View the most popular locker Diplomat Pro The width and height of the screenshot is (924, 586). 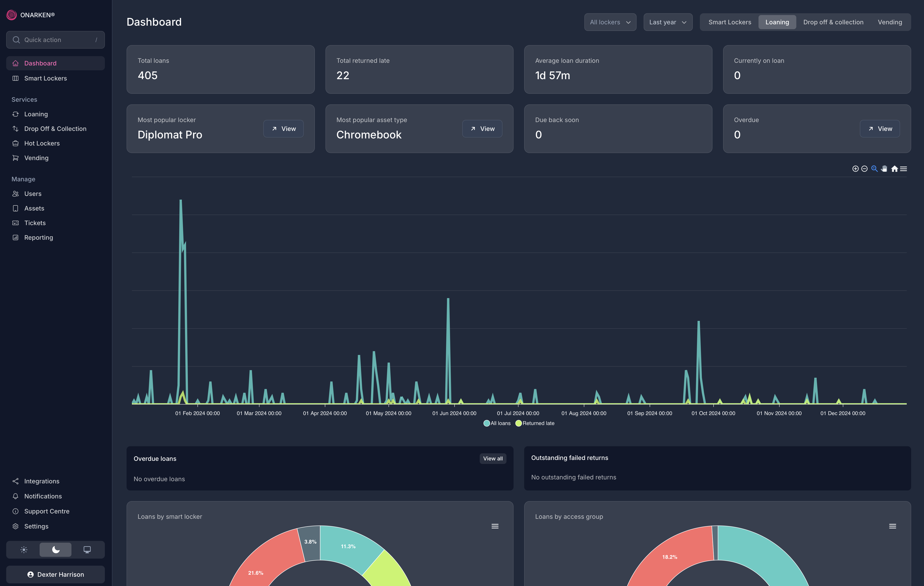tap(283, 129)
